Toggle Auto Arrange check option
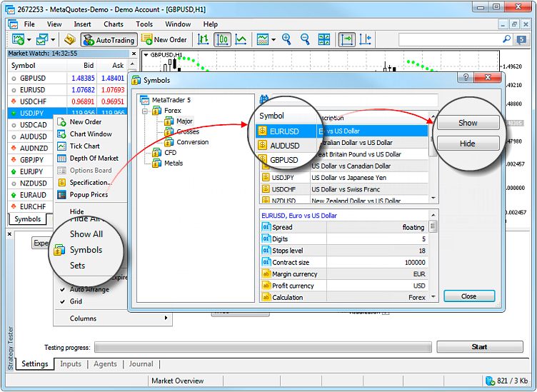 (89, 289)
